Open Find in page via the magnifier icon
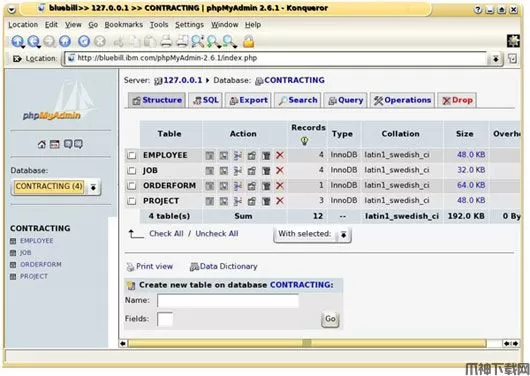This screenshot has height=376, width=530. tap(198, 42)
